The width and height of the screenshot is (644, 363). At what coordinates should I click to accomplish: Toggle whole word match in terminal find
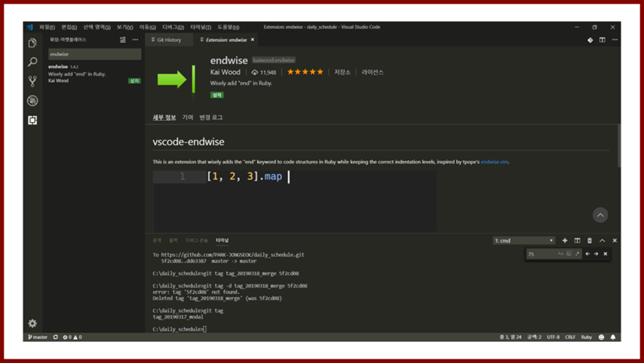569,254
